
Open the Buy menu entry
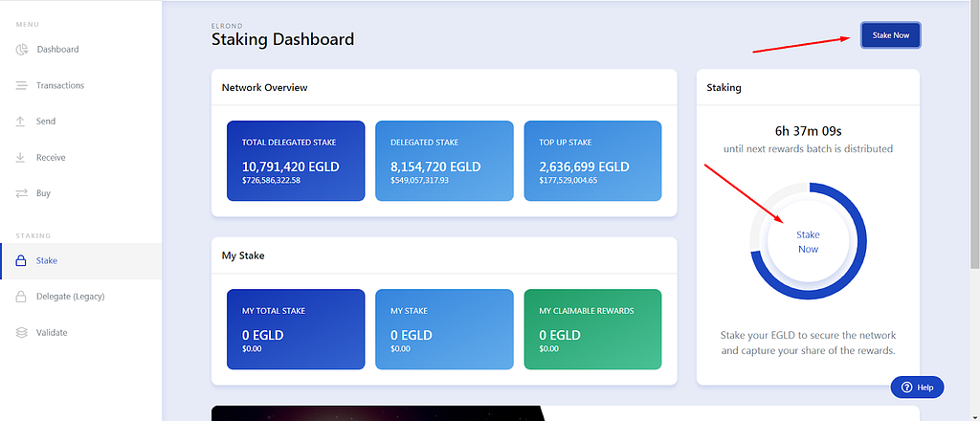(x=80, y=193)
